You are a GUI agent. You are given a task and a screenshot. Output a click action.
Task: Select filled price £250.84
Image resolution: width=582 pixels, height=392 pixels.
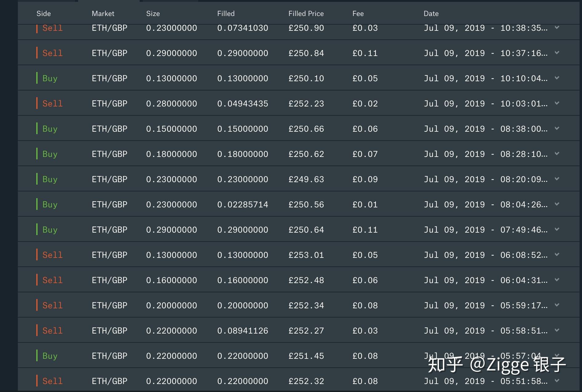(306, 53)
